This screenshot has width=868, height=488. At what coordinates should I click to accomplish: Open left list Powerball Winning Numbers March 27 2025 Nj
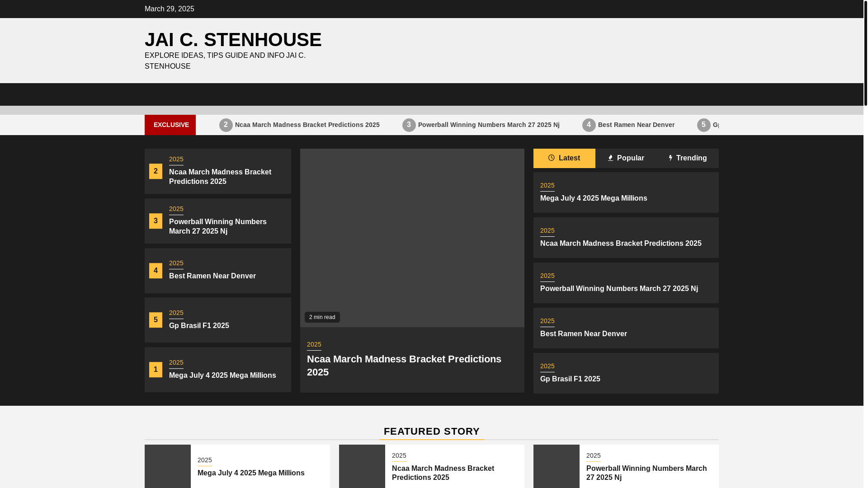[x=218, y=226]
